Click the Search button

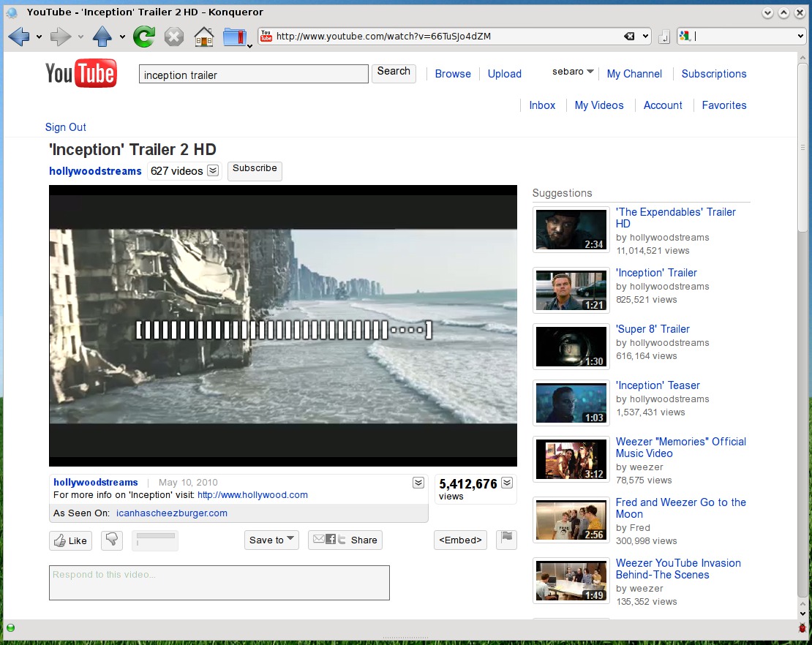(x=394, y=73)
